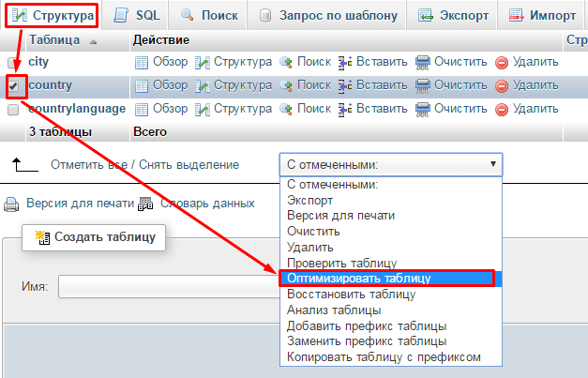Choose Экспорт from the dropdown list

(x=391, y=200)
